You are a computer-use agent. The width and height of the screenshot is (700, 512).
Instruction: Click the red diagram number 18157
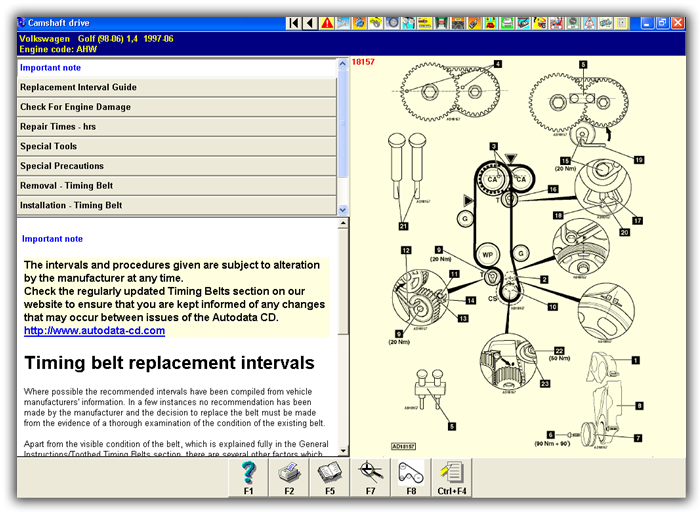click(363, 62)
